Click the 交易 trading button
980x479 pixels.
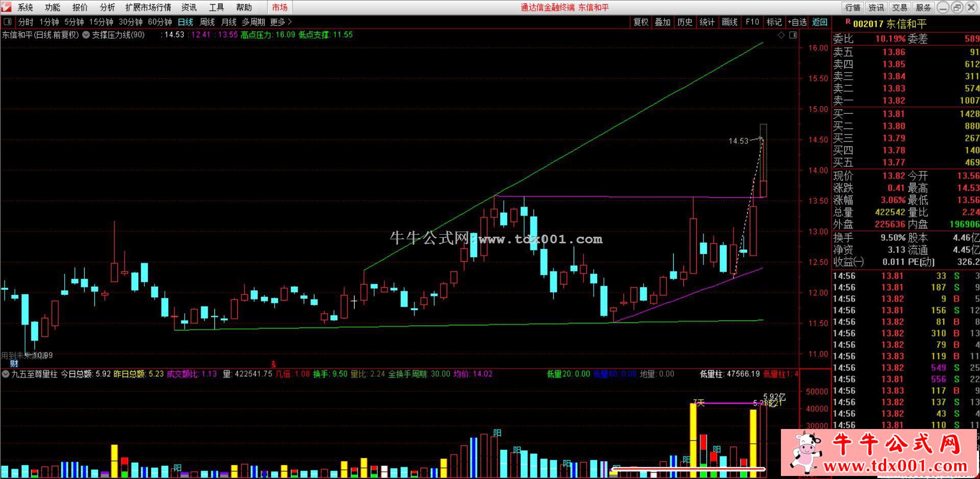coord(900,7)
